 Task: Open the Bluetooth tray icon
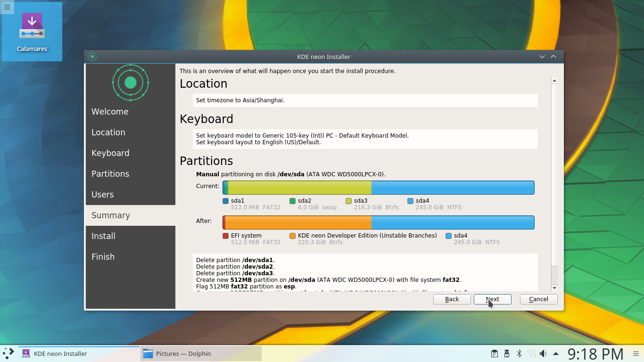point(519,354)
